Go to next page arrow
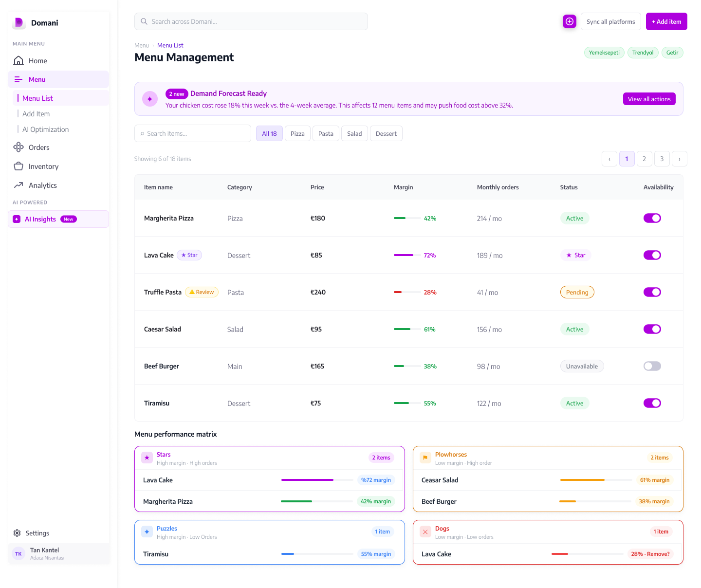Image resolution: width=701 pixels, height=588 pixels. (680, 159)
